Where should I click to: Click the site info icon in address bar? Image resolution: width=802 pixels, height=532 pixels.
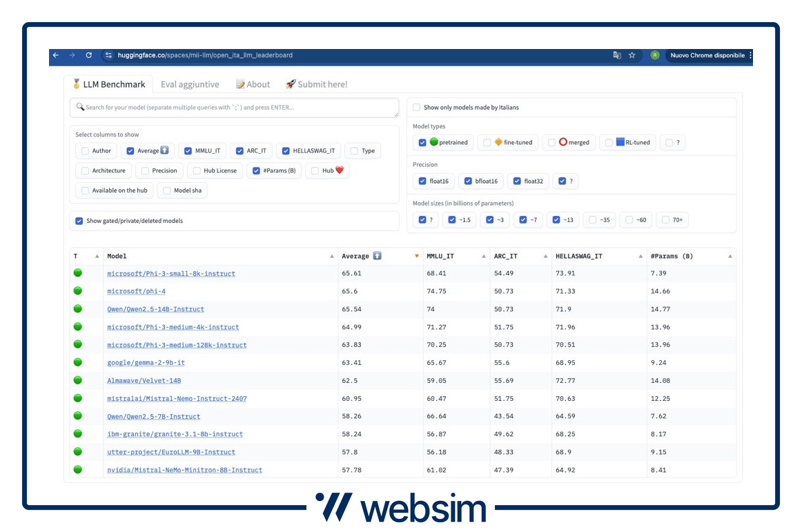[x=108, y=55]
